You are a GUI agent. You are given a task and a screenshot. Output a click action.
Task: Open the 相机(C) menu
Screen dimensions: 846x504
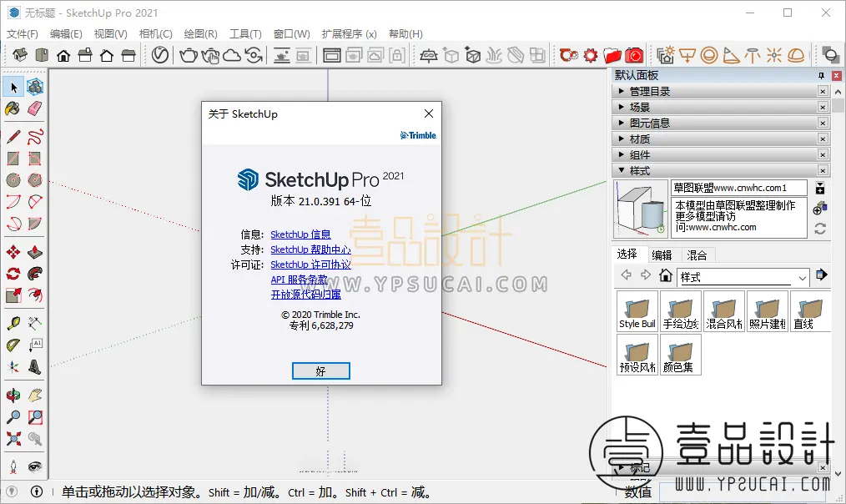point(155,34)
